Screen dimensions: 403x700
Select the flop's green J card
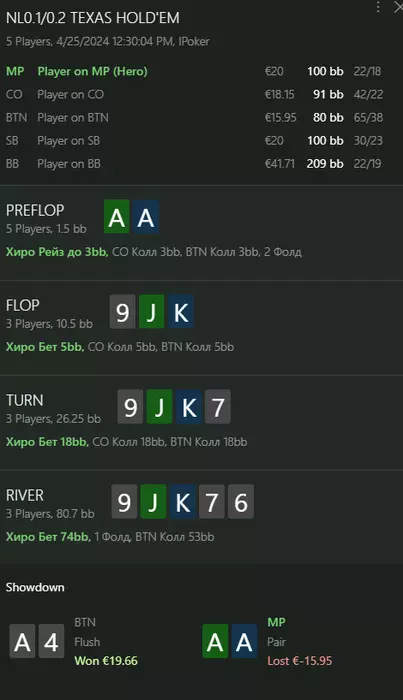point(152,312)
